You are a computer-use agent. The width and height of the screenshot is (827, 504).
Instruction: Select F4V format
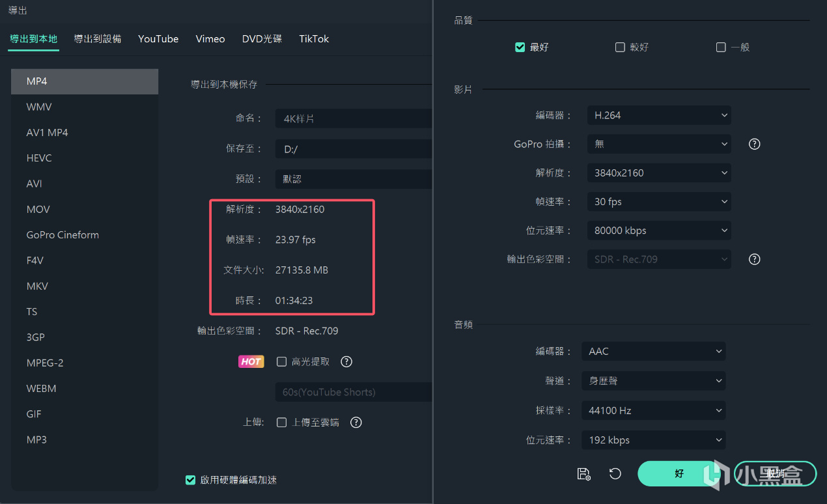[x=85, y=260]
